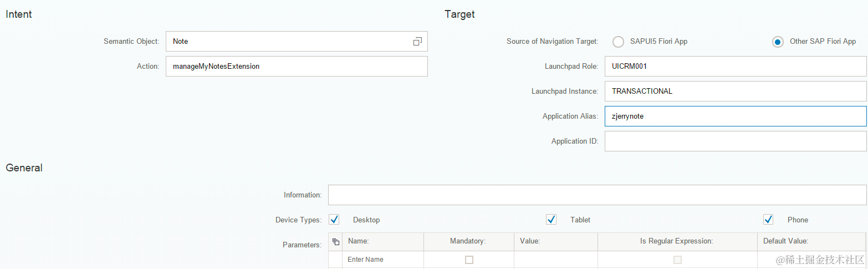Click the Intent section heading
Viewport: 868px width, 269px height.
(x=19, y=14)
